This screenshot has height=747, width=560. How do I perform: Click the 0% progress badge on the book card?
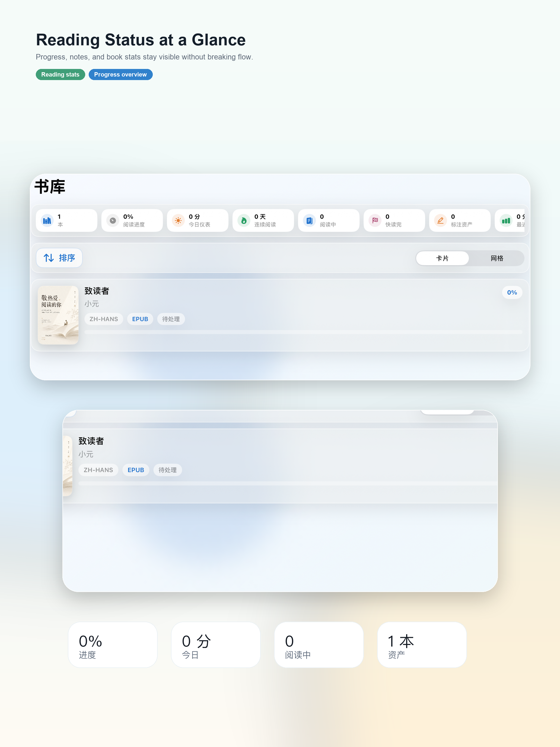click(512, 292)
